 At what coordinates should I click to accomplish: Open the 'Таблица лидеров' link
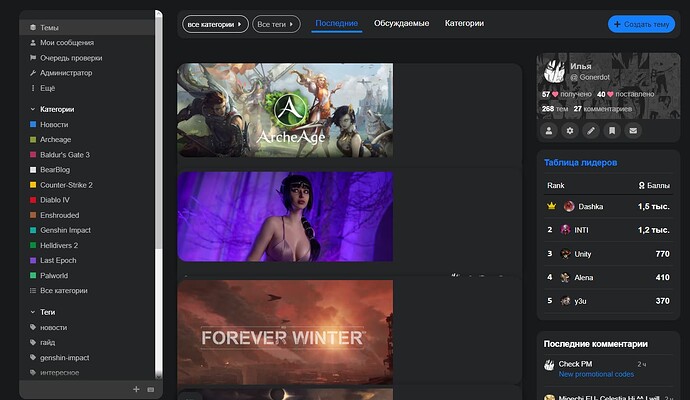(x=580, y=162)
